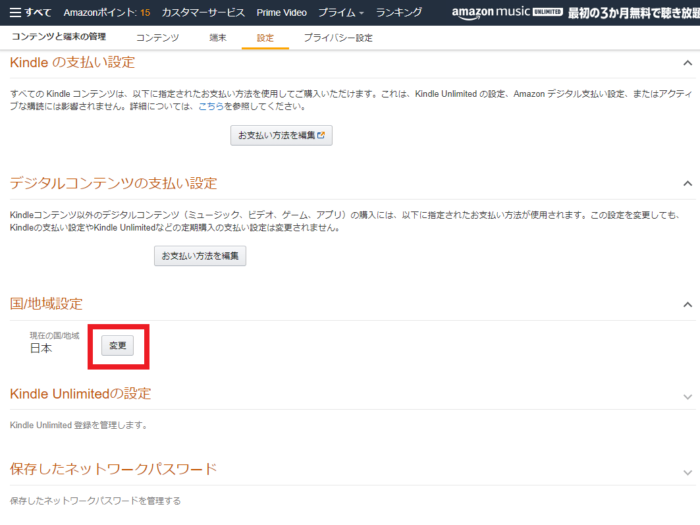This screenshot has width=700, height=525.
Task: Collapse the 国/地域設定 section
Action: (688, 305)
